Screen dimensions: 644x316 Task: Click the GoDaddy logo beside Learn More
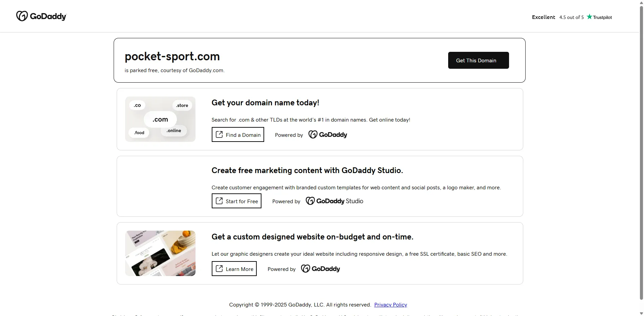point(320,269)
